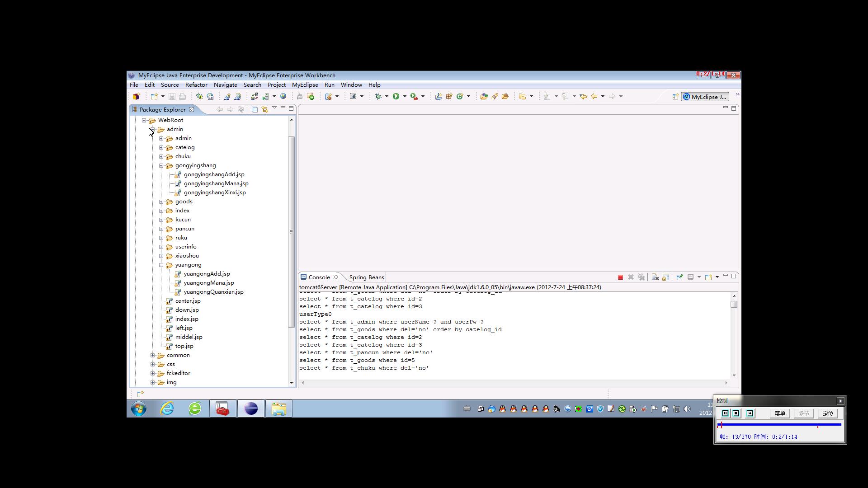Select yuangongQuanxian.jsp file
This screenshot has width=868, height=488.
[213, 292]
